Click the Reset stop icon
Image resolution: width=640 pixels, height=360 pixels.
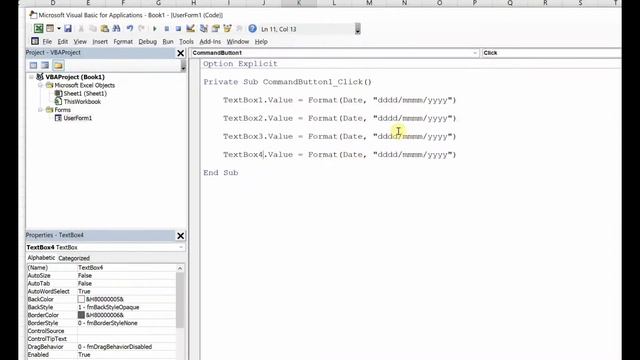pos(178,29)
